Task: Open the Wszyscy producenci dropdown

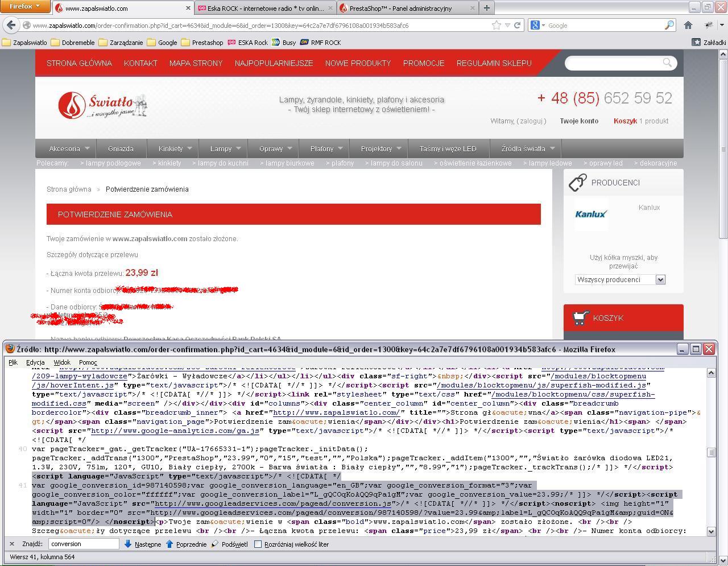Action: pos(620,279)
